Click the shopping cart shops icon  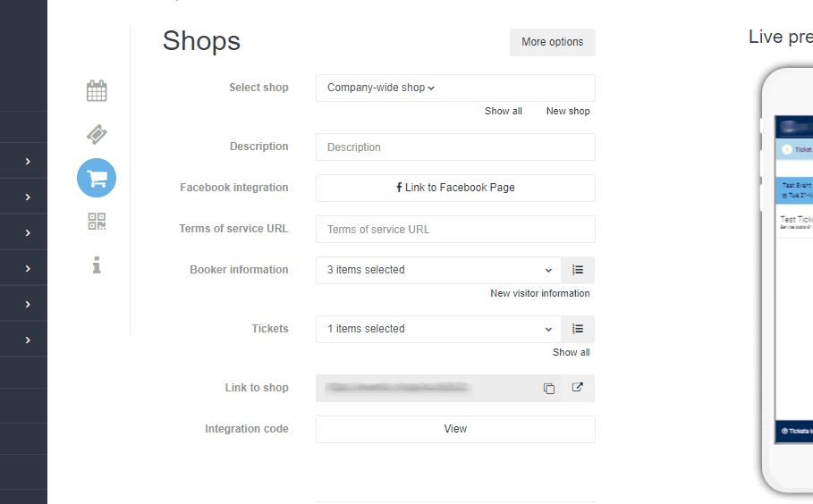(x=97, y=178)
